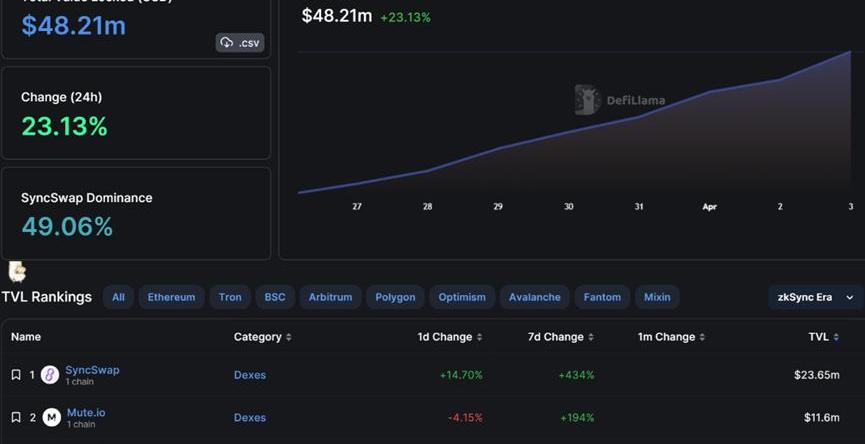Screen dimensions: 865x444
Task: Select the All chains filter
Action: pos(118,297)
